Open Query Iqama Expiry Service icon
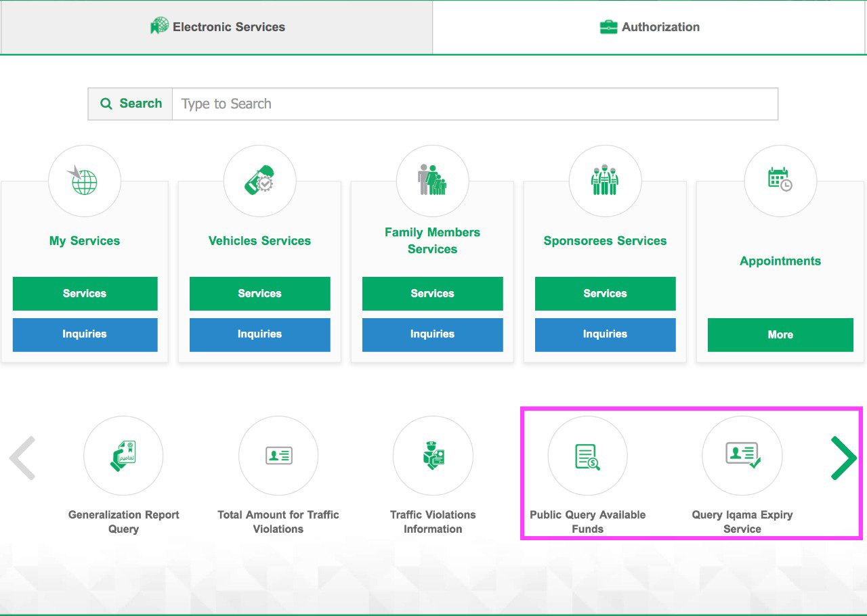The width and height of the screenshot is (867, 616). click(742, 456)
